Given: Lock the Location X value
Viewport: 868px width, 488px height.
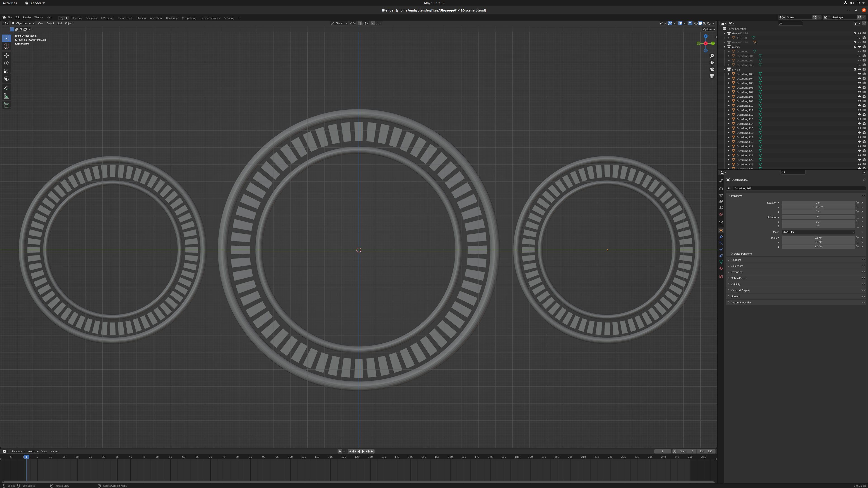Looking at the screenshot, I should pos(858,203).
